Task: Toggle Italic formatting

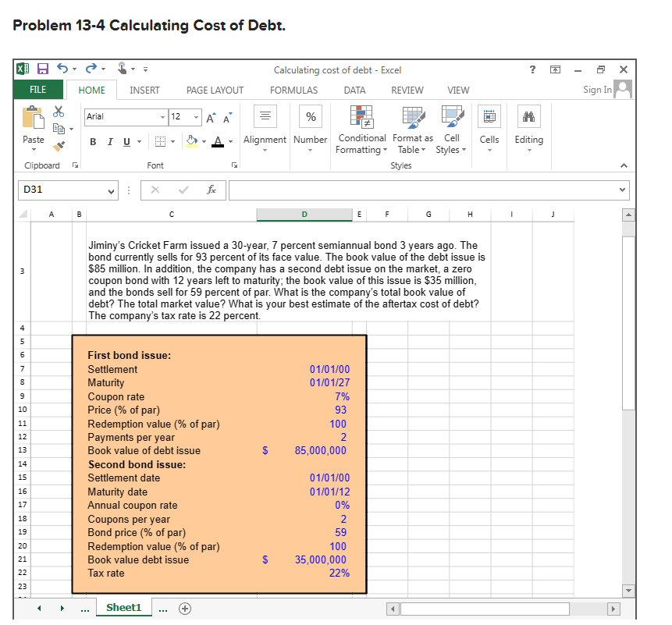Action: tap(110, 142)
